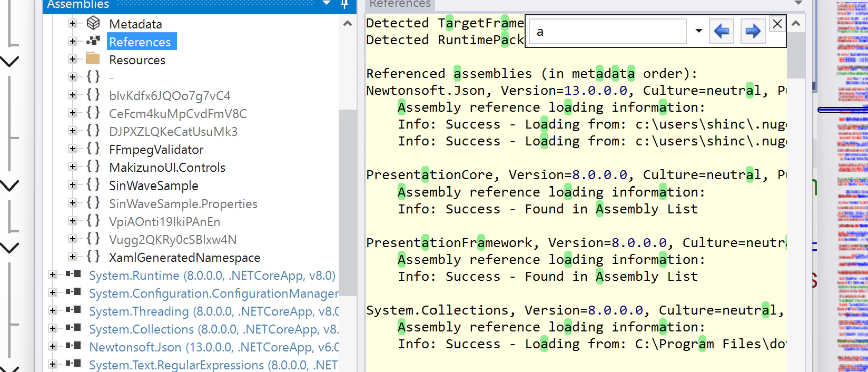Click the Metadata package icon
This screenshot has height=372, width=868.
(93, 23)
